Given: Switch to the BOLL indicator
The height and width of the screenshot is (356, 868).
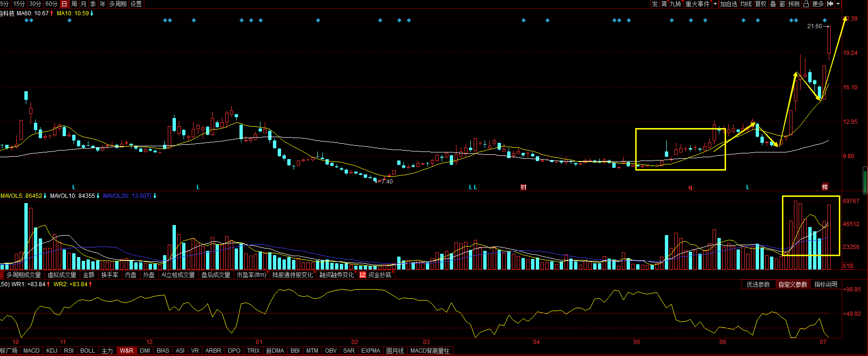Looking at the screenshot, I should (x=87, y=351).
